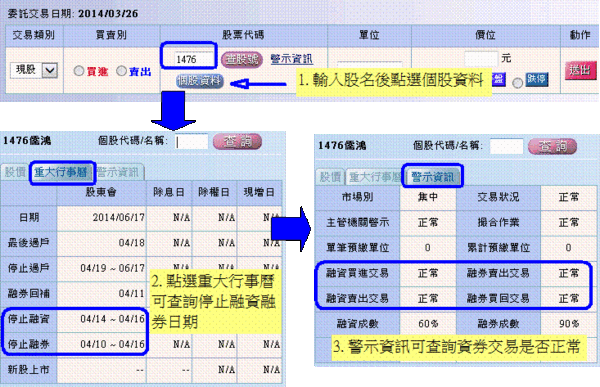Click the 主管機關警示 label cell
Image resolution: width=600 pixels, height=387 pixels.
tap(357, 222)
